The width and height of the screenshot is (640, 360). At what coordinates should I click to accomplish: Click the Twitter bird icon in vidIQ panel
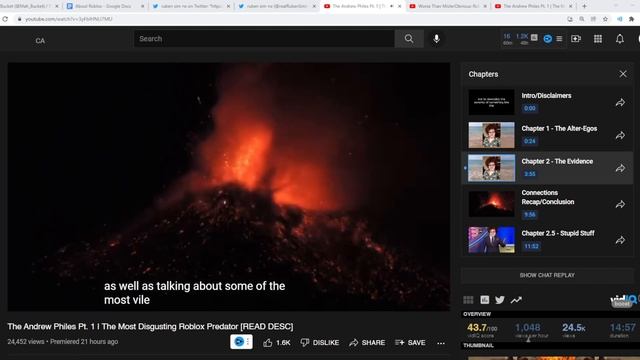click(500, 300)
